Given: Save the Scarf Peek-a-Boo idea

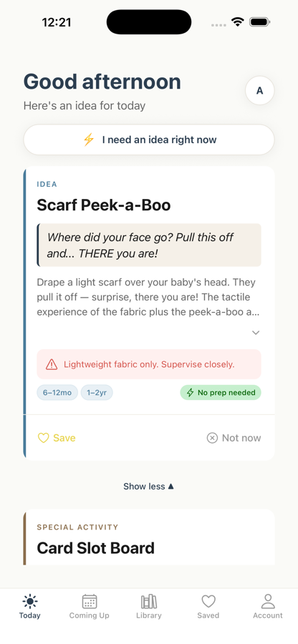Looking at the screenshot, I should (x=57, y=438).
